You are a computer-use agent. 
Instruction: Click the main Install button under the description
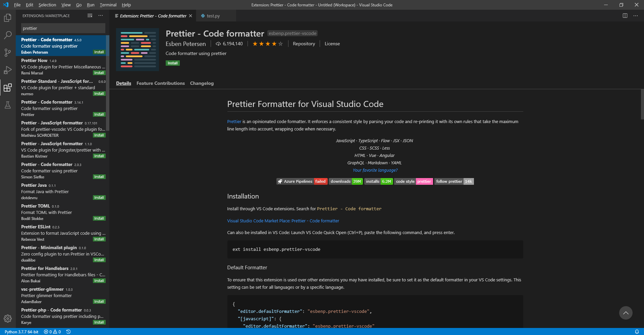point(173,63)
